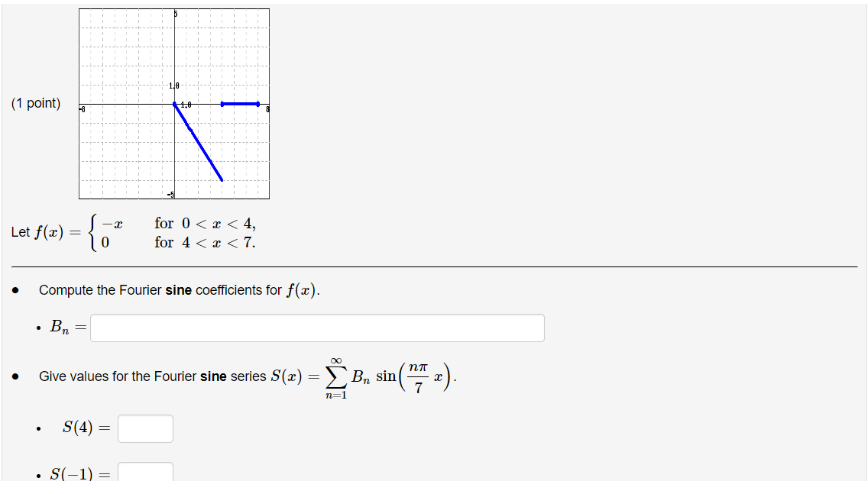Click inside the S(4) answer box
The height and width of the screenshot is (494, 868).
tap(145, 428)
